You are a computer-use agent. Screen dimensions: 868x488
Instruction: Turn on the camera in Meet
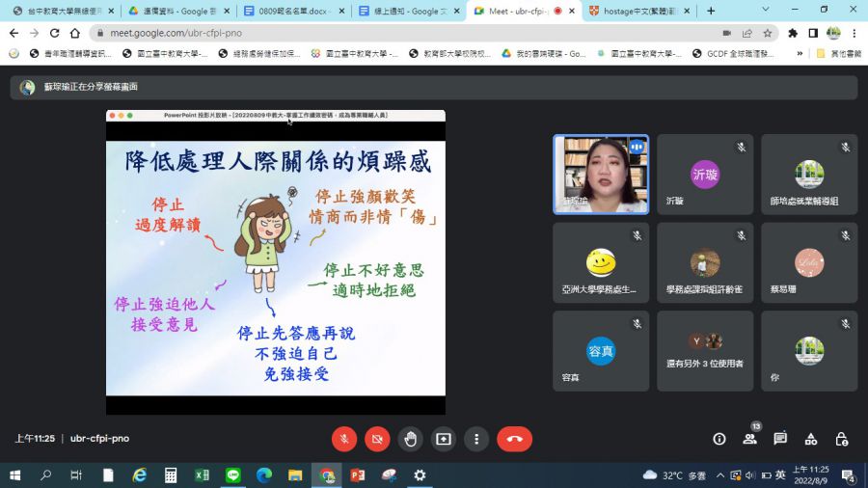coord(377,439)
